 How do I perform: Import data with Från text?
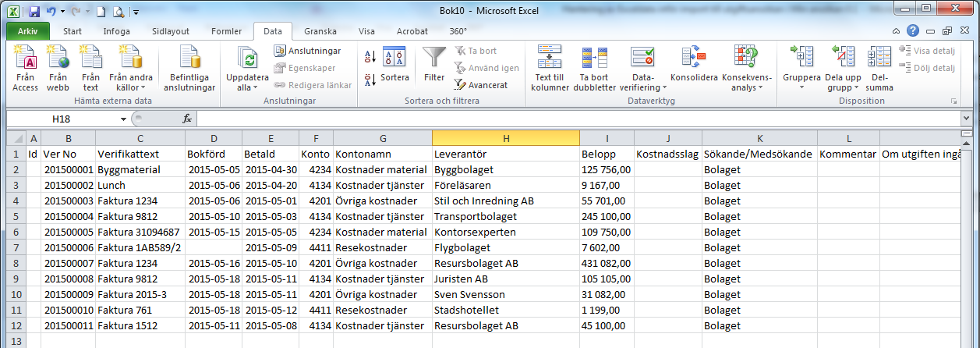[x=90, y=69]
